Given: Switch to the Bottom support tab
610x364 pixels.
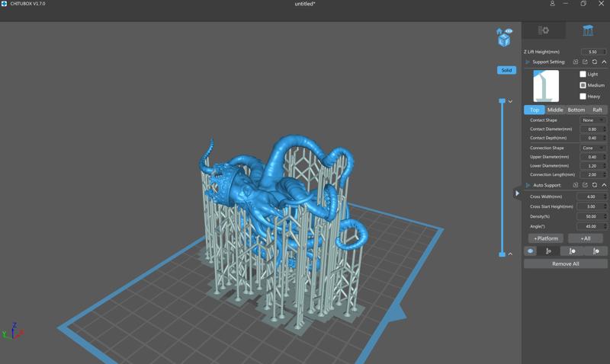Looking at the screenshot, I should [x=576, y=110].
